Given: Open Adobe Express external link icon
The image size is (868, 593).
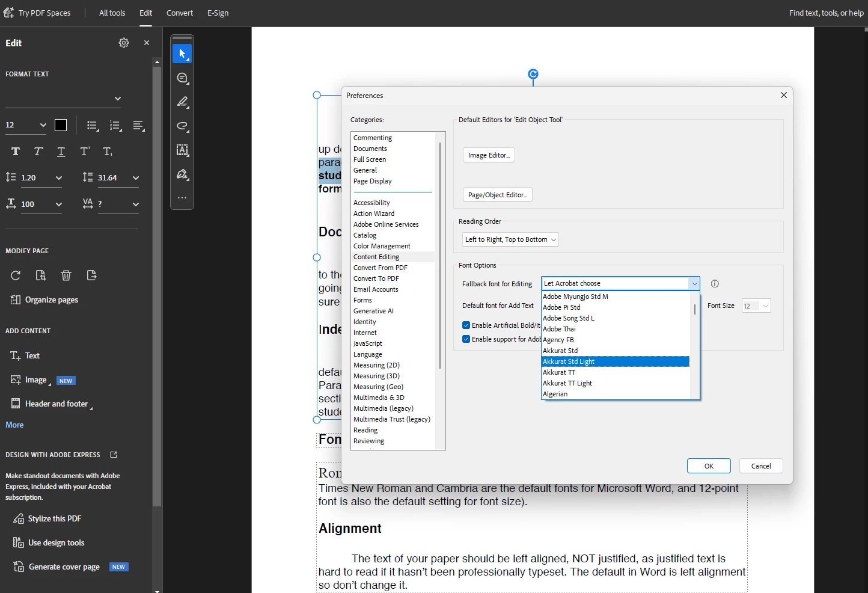Looking at the screenshot, I should [114, 455].
